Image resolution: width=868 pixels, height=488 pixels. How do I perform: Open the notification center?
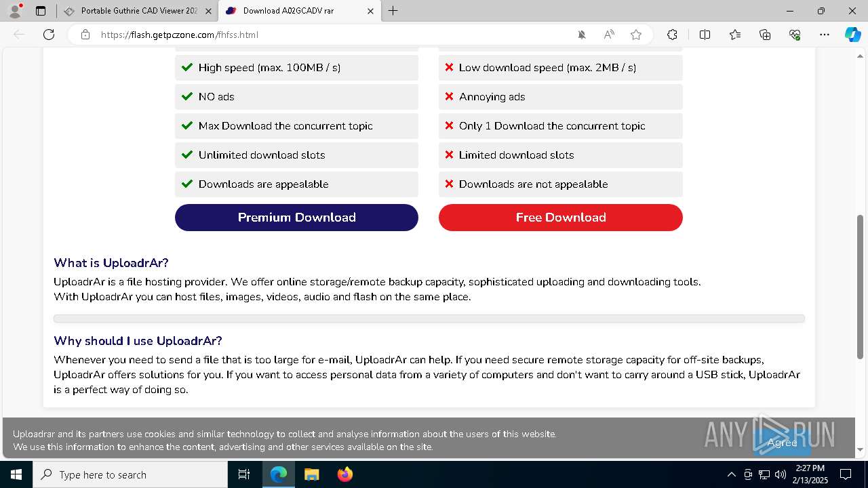click(x=846, y=474)
